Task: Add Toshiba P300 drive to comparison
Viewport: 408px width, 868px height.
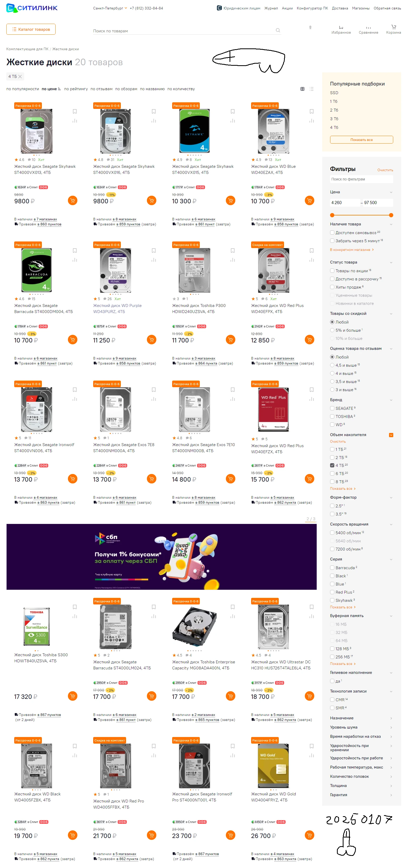Action: click(233, 260)
